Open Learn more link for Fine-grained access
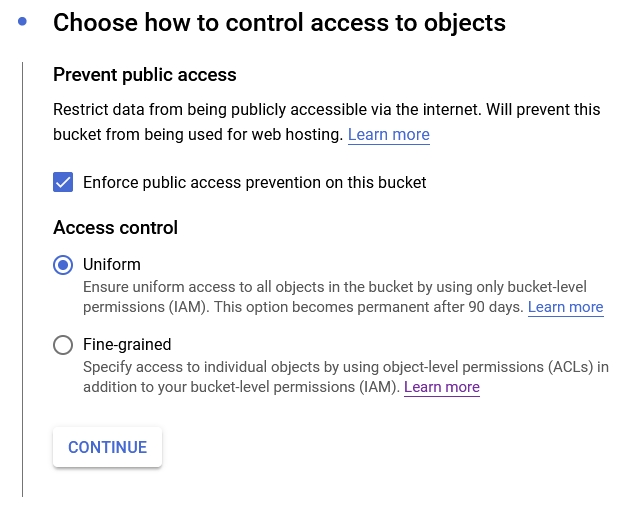The width and height of the screenshot is (632, 507). click(441, 387)
